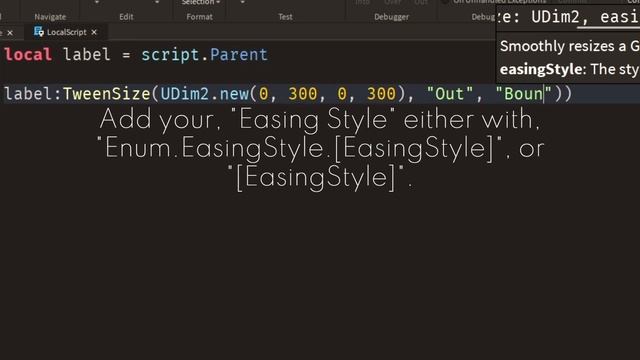Click the 'label' before ':TweenSize'
The image size is (640, 360).
click(x=28, y=94)
